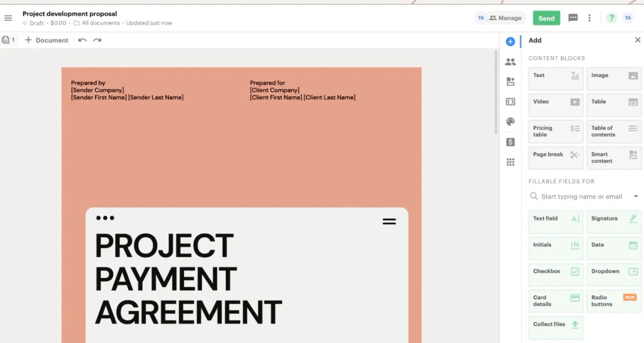Redo the last action
The height and width of the screenshot is (343, 644).
pyautogui.click(x=97, y=40)
